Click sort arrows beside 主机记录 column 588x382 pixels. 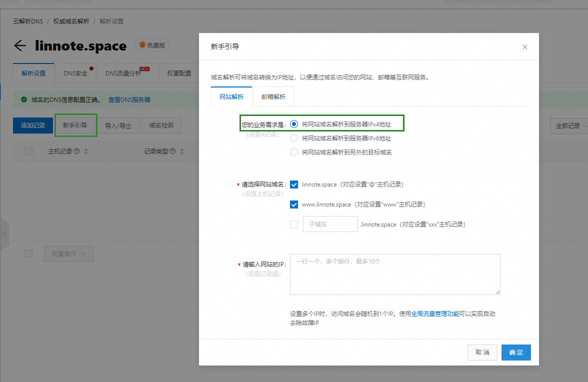(x=86, y=151)
